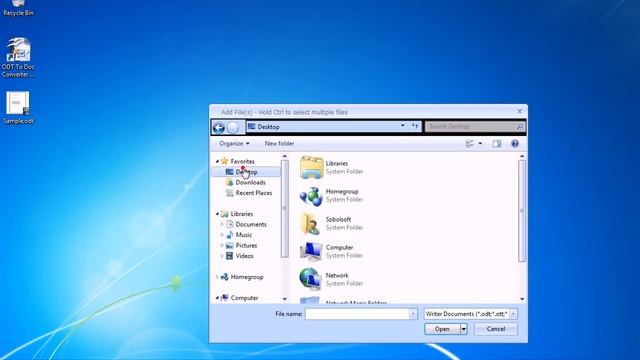Select the Libraries system folder icon
640x360 pixels.
coord(311,167)
